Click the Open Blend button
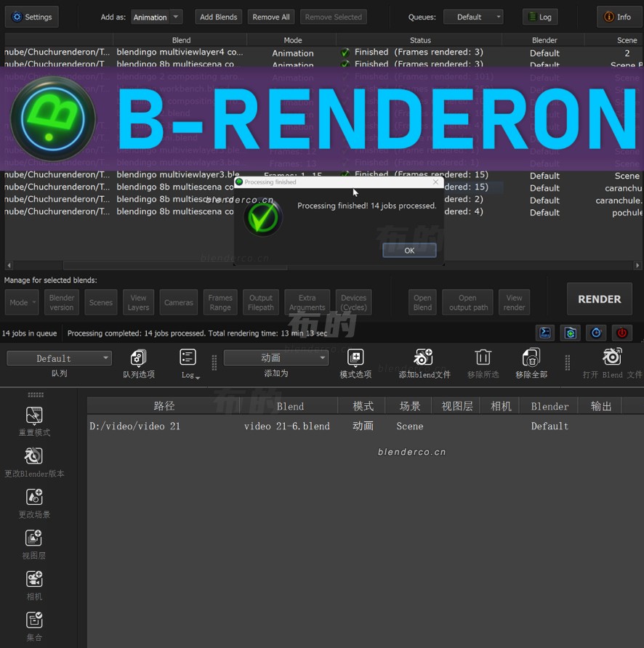644x648 pixels. tap(422, 302)
